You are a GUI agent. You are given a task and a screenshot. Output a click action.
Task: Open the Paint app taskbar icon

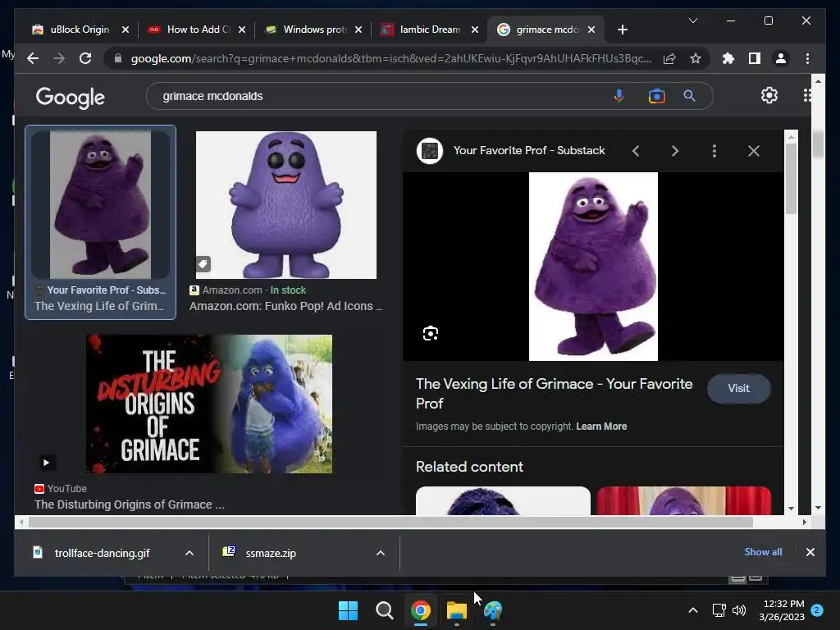[x=493, y=610]
